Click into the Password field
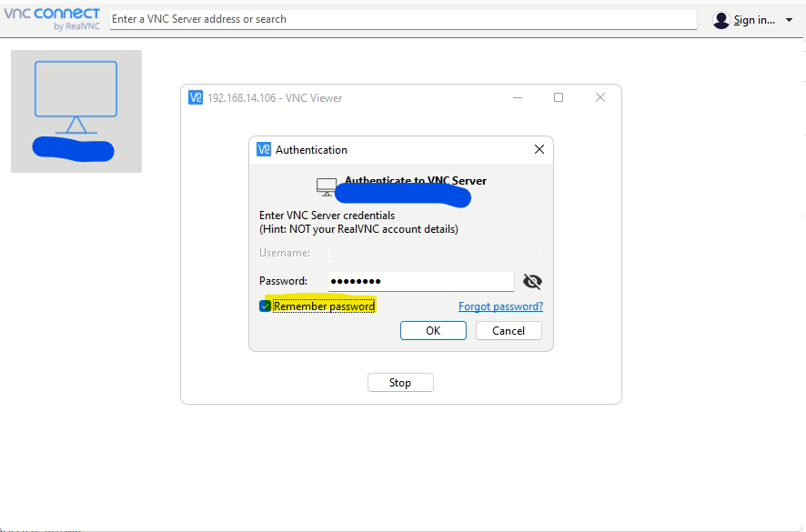The image size is (806, 532). pyautogui.click(x=420, y=281)
